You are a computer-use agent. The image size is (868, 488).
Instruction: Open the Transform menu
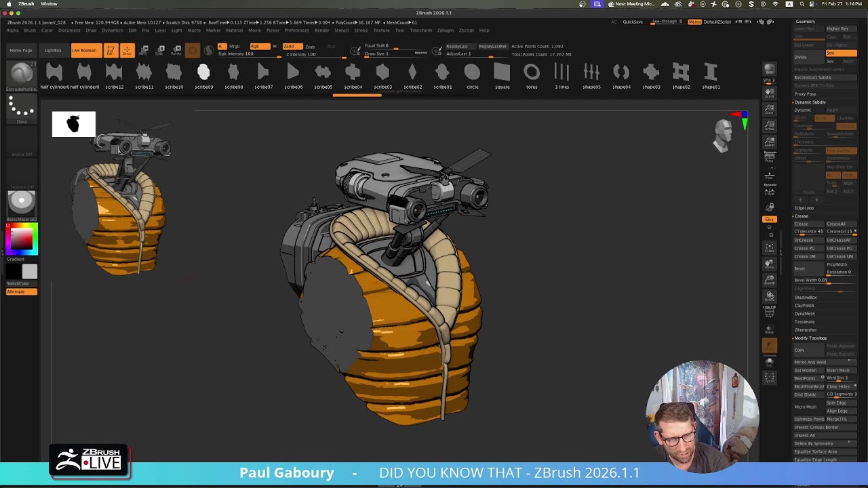(x=420, y=30)
